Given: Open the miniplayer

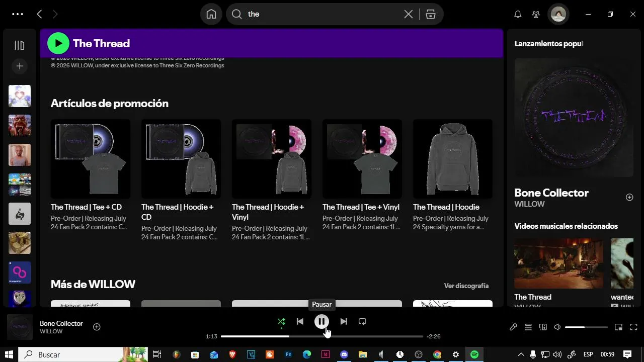Looking at the screenshot, I should [x=619, y=327].
